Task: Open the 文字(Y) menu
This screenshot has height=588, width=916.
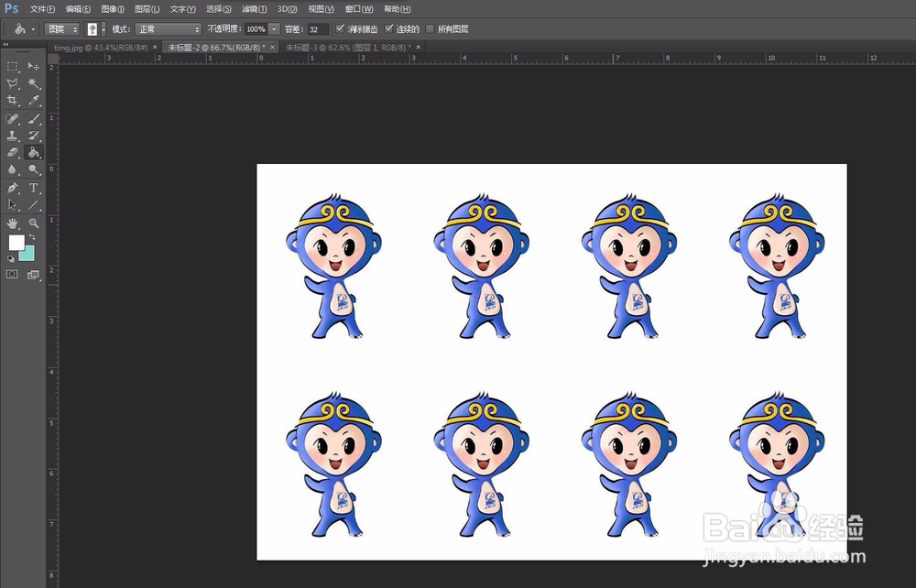Action: [x=183, y=9]
